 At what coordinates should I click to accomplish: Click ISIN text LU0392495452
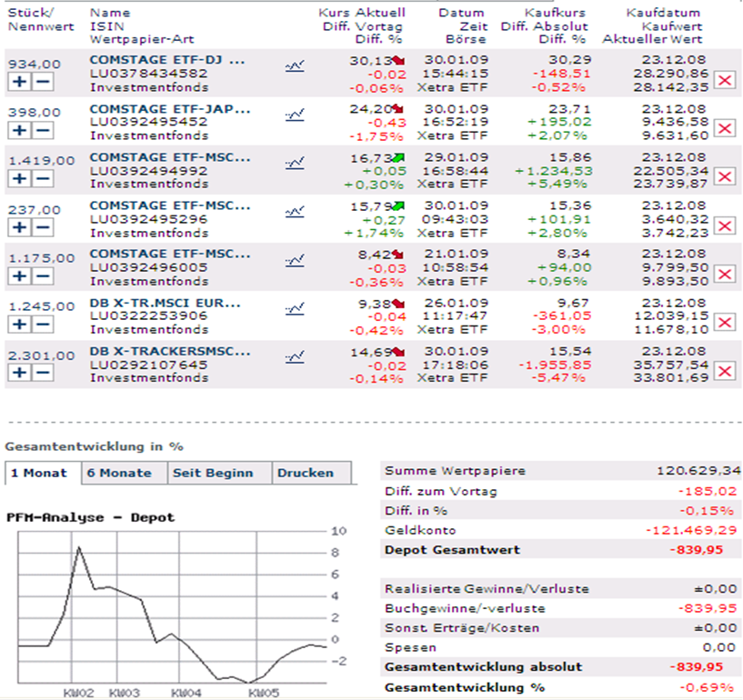click(x=148, y=122)
